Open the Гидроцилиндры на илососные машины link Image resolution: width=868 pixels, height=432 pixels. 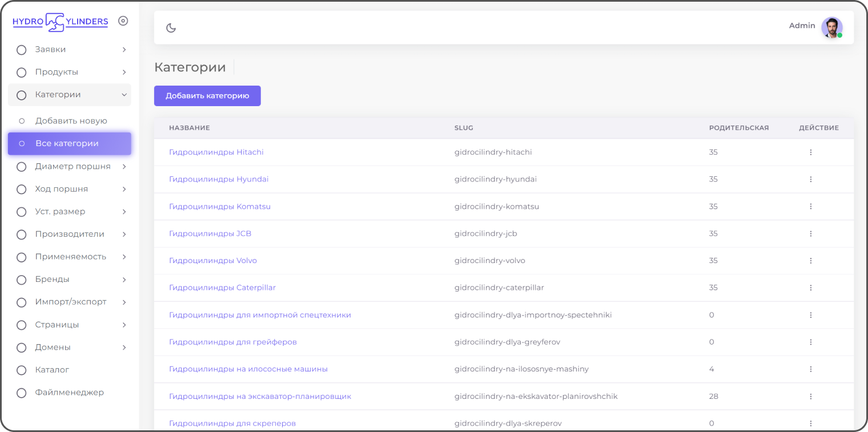[248, 369]
